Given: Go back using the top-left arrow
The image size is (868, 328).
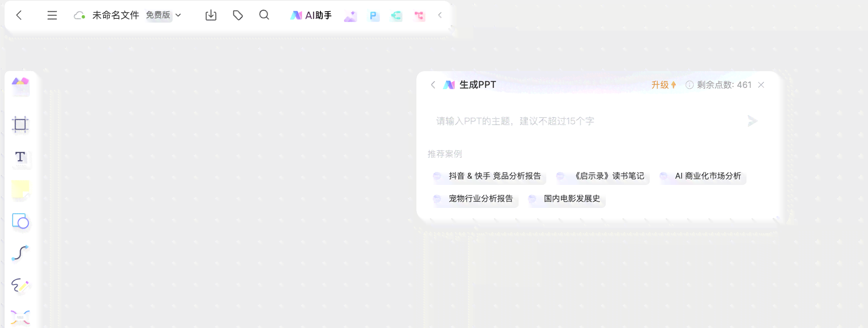Looking at the screenshot, I should tap(19, 15).
